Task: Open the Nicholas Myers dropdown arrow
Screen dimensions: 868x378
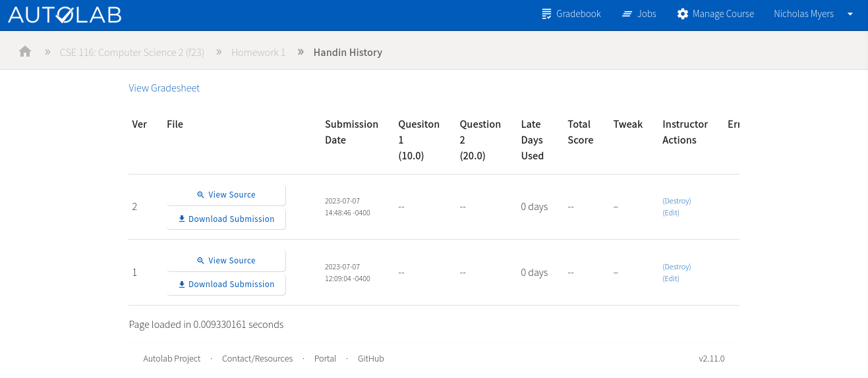Action: [x=850, y=14]
